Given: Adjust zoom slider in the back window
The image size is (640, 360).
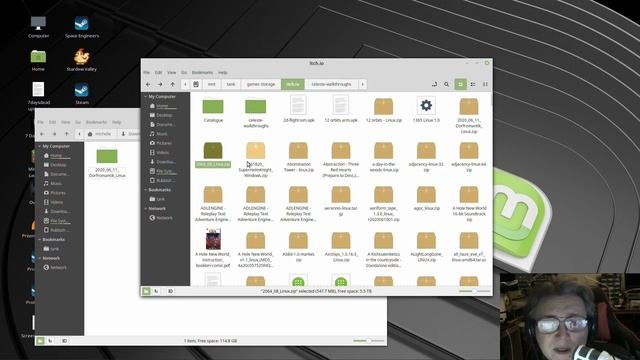Looking at the screenshot, I should [x=369, y=340].
